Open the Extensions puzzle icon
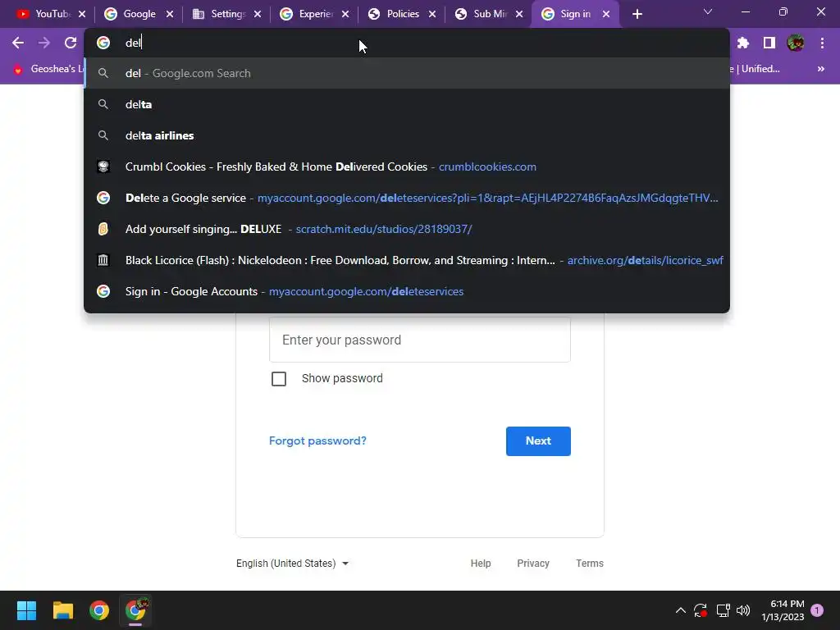 (743, 43)
